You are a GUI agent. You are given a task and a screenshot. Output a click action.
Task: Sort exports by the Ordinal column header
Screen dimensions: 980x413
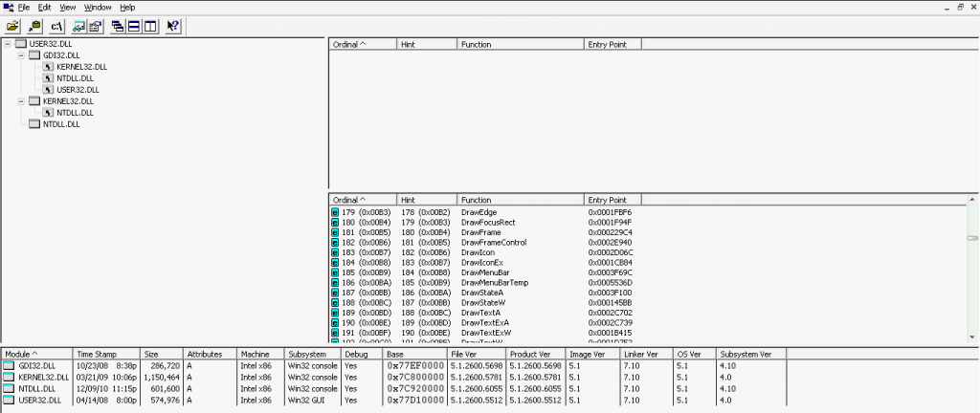point(363,200)
